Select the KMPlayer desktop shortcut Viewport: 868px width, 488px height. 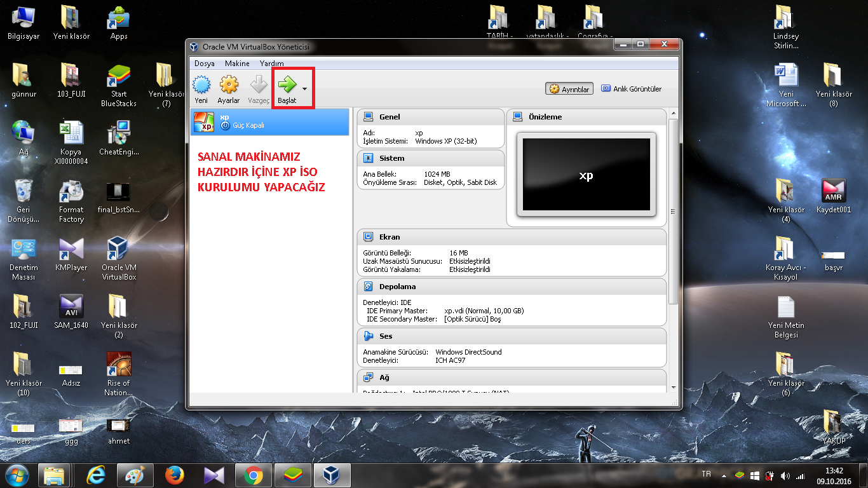71,254
